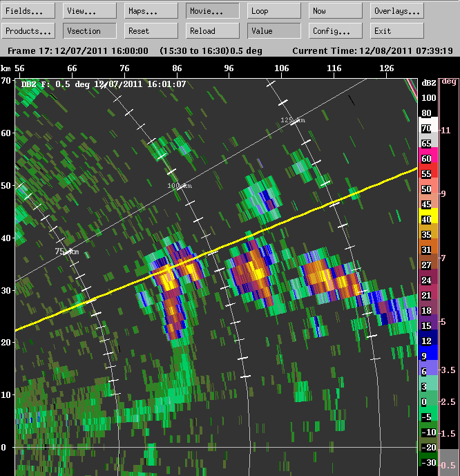Select the -5 dBZ bright green swatch
The image size is (460, 476).
428,413
